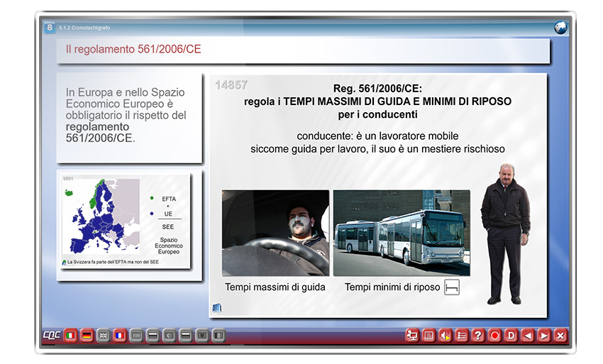603x364 pixels.
Task: Pick the striped gray flag right of the crescent flag
Action: (x=186, y=336)
